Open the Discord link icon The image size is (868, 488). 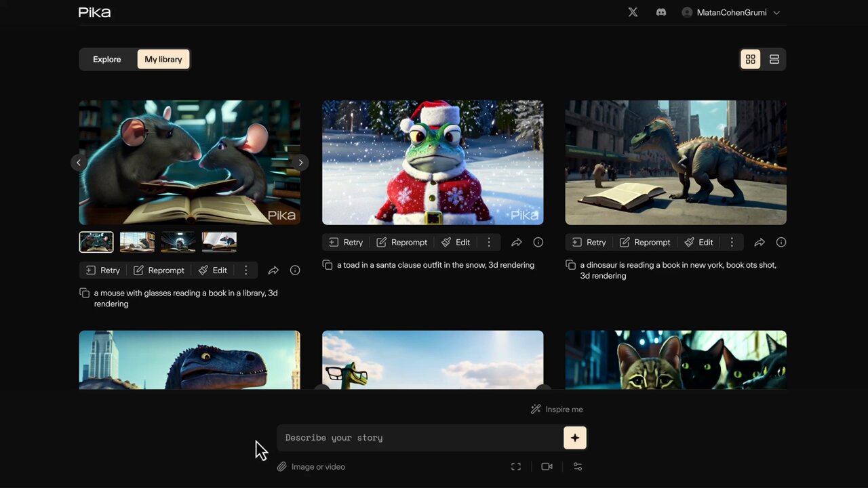point(661,12)
